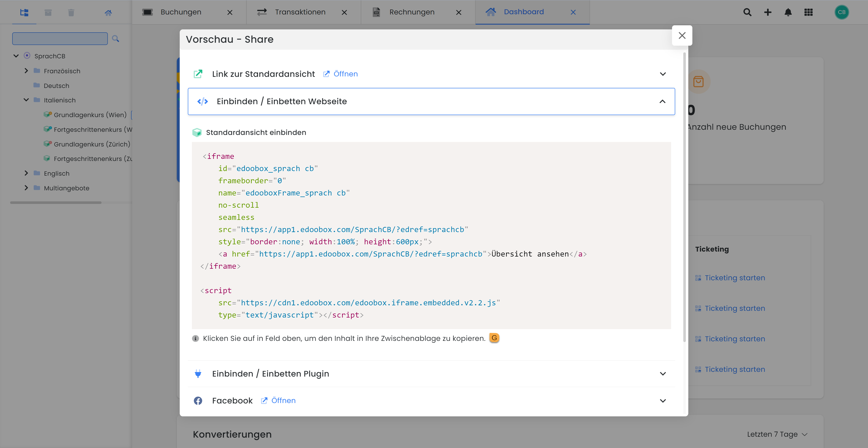Open the notifications bell

tap(788, 12)
